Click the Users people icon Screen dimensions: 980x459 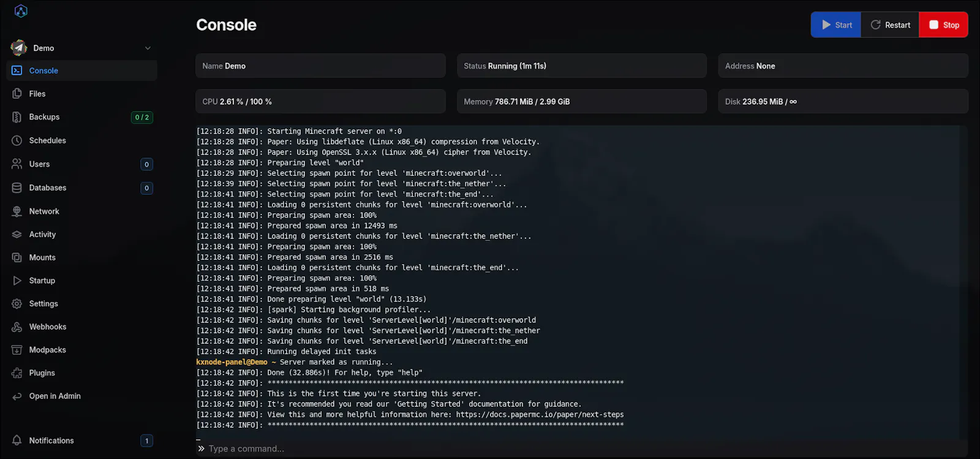[17, 164]
